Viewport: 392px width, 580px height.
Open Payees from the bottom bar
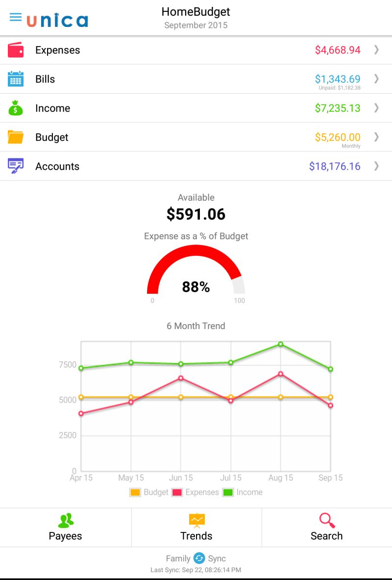65,527
